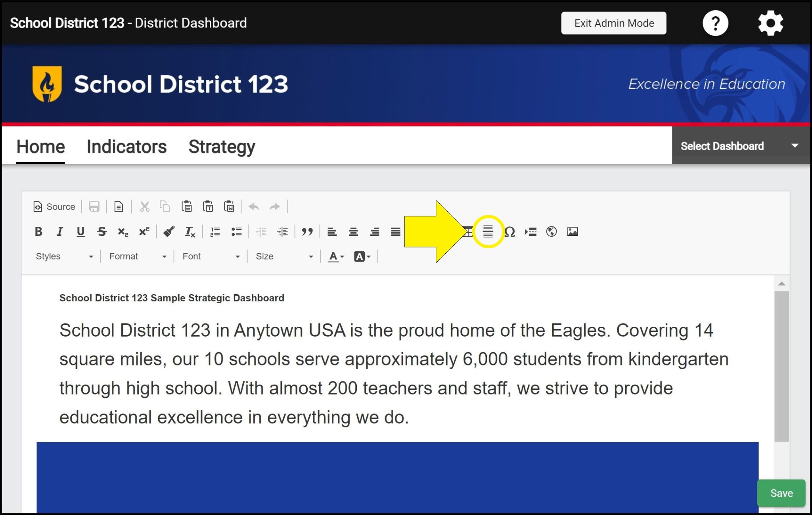Click the Exit Admin Mode button

(x=613, y=23)
